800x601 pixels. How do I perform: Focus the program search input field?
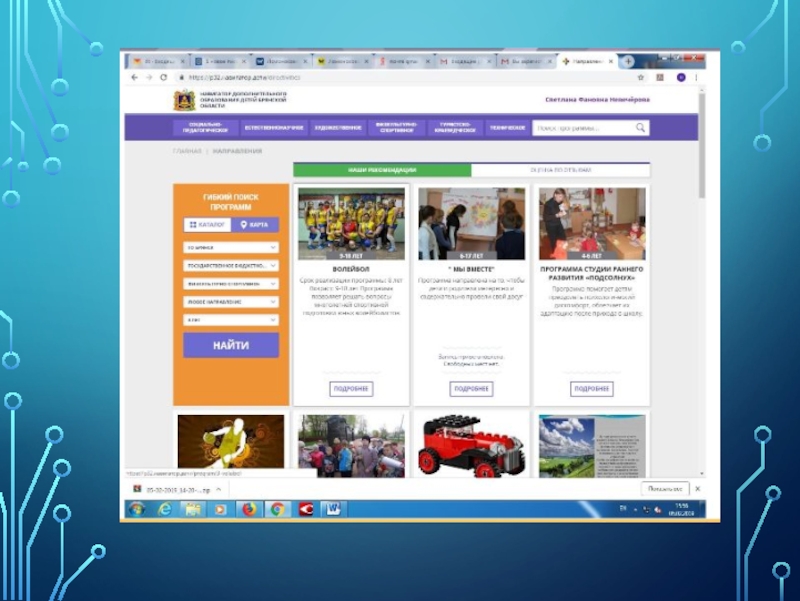pyautogui.click(x=584, y=128)
